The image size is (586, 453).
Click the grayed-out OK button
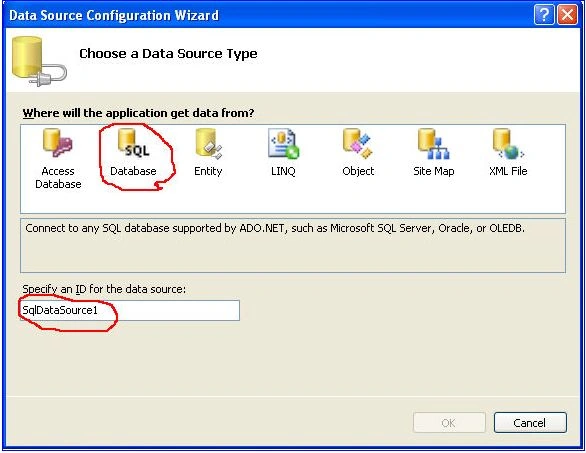pyautogui.click(x=449, y=423)
